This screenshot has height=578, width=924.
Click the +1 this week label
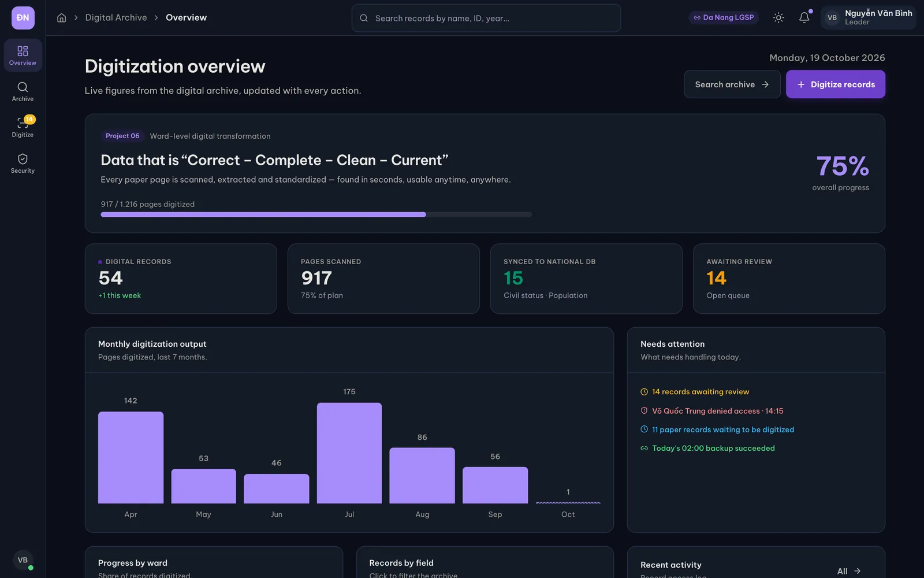tap(120, 295)
